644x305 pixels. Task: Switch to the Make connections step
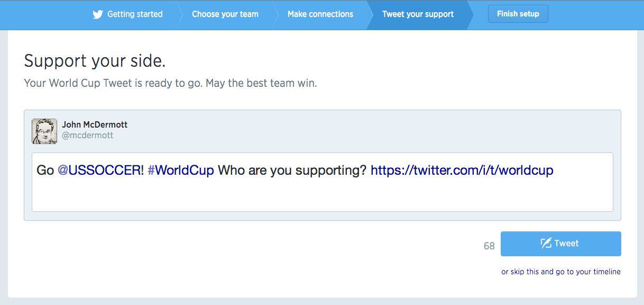click(x=320, y=14)
